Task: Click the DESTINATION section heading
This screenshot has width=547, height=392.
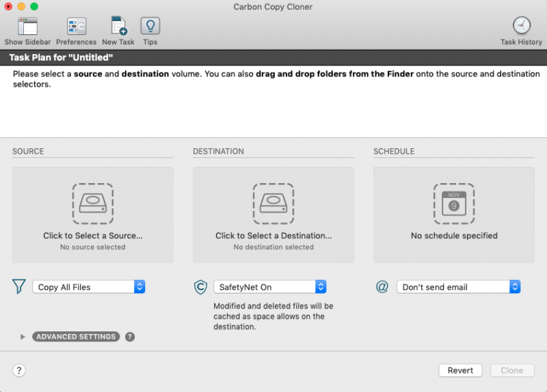Action: click(218, 151)
